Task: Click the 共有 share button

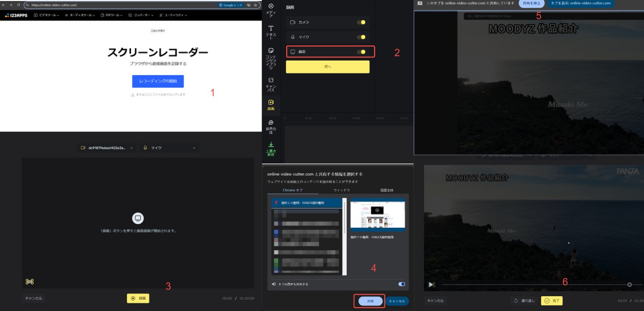Action: tap(371, 301)
